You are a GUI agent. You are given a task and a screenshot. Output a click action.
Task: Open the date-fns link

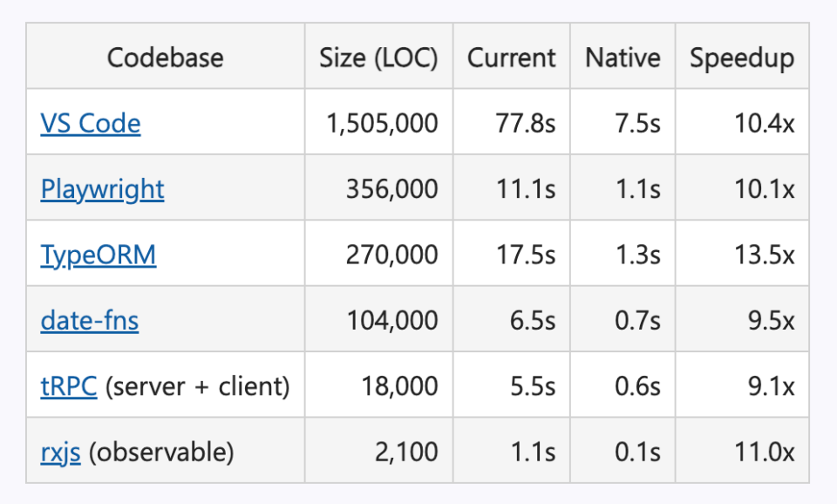pos(89,320)
